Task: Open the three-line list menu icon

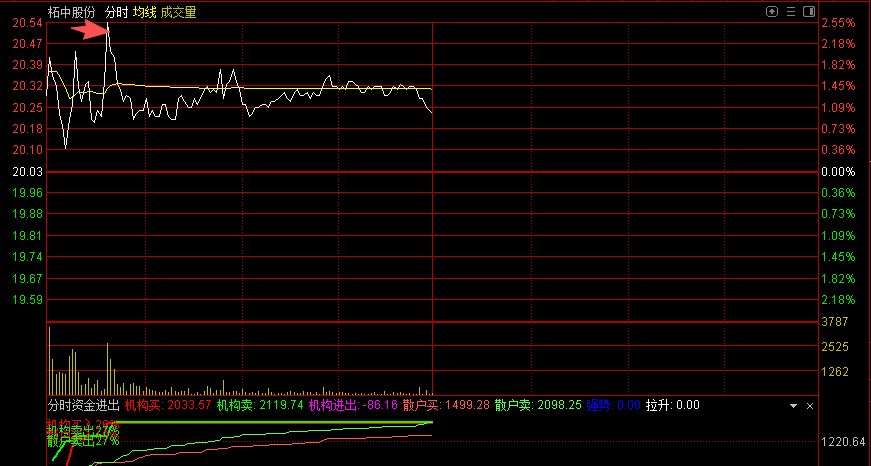Action: [x=789, y=11]
